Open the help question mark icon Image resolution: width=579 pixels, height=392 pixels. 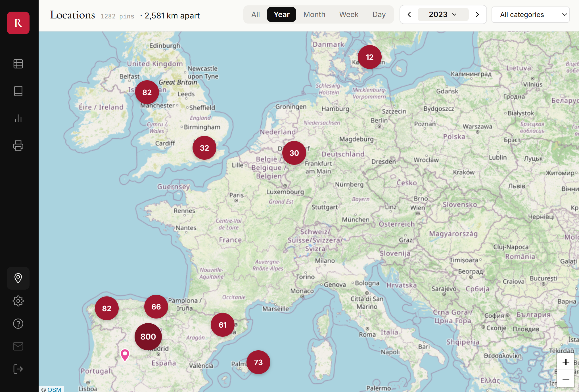pos(18,324)
